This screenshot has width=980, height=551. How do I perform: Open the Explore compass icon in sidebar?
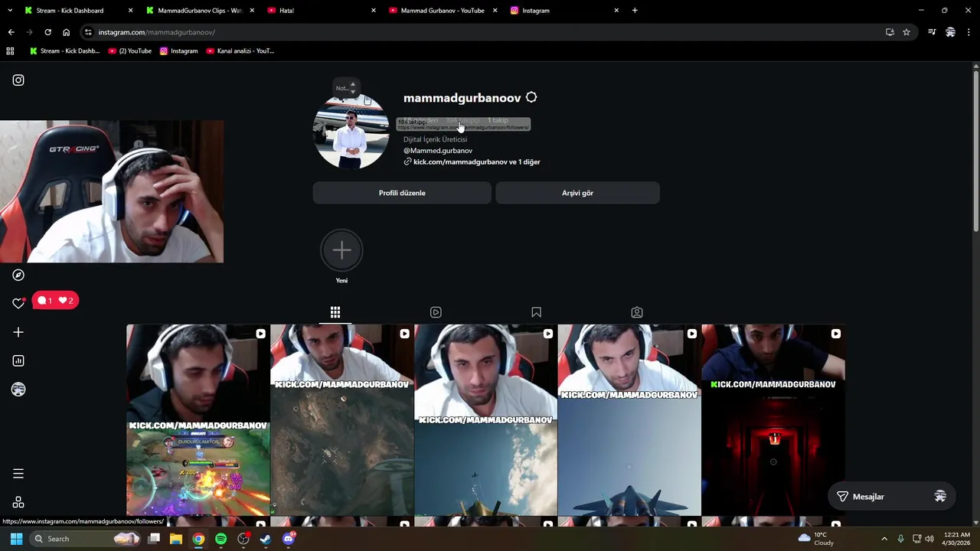[18, 275]
